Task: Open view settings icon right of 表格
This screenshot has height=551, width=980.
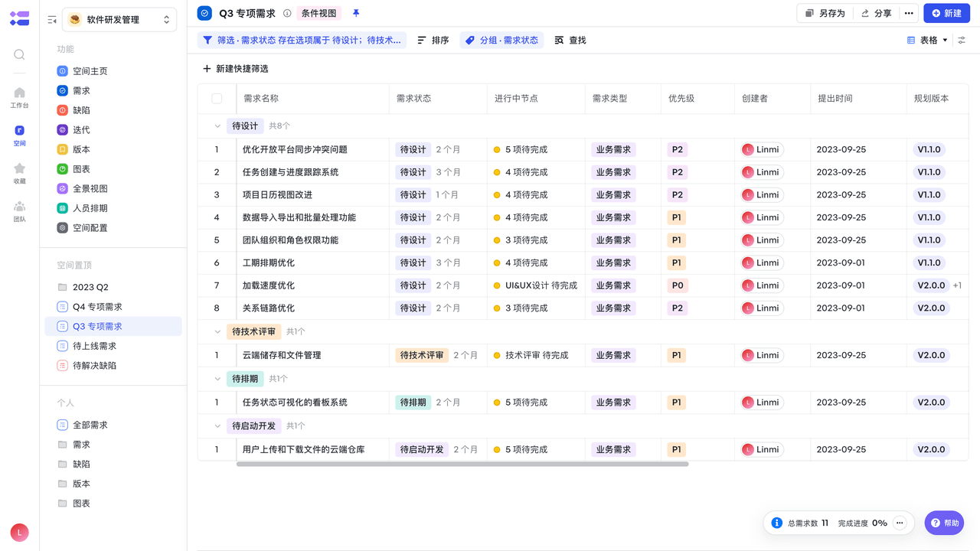Action: [962, 40]
